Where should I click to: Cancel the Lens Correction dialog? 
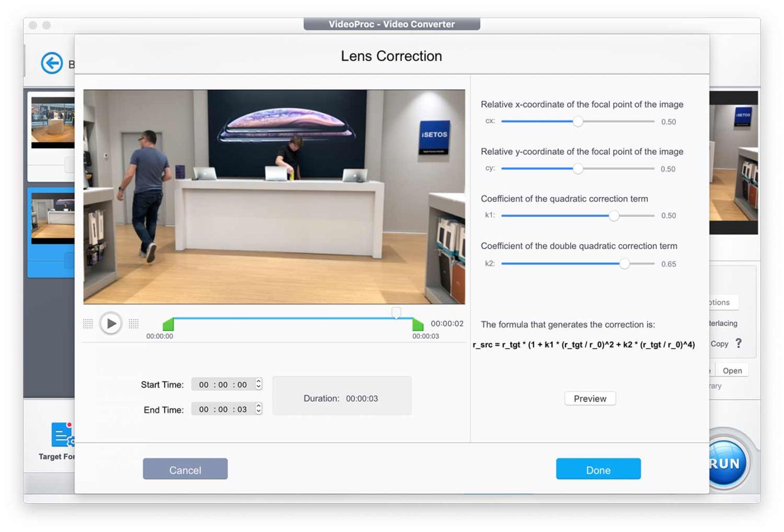pyautogui.click(x=185, y=469)
